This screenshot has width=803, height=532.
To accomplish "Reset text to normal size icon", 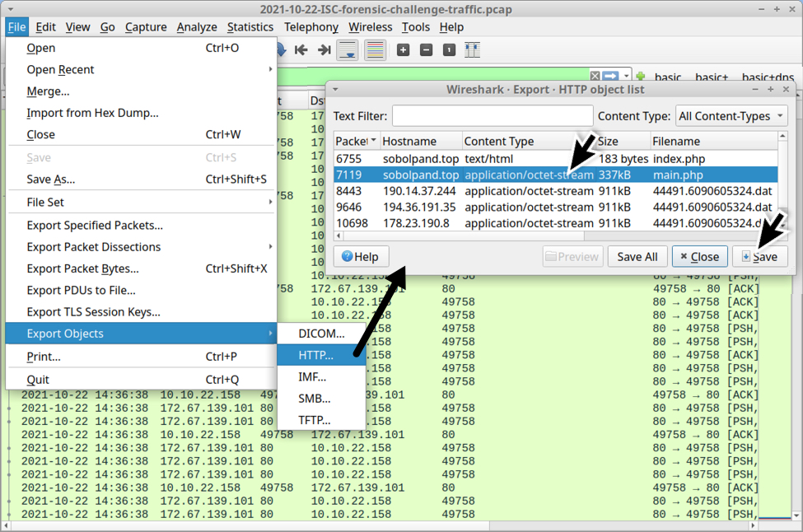I will (x=449, y=50).
